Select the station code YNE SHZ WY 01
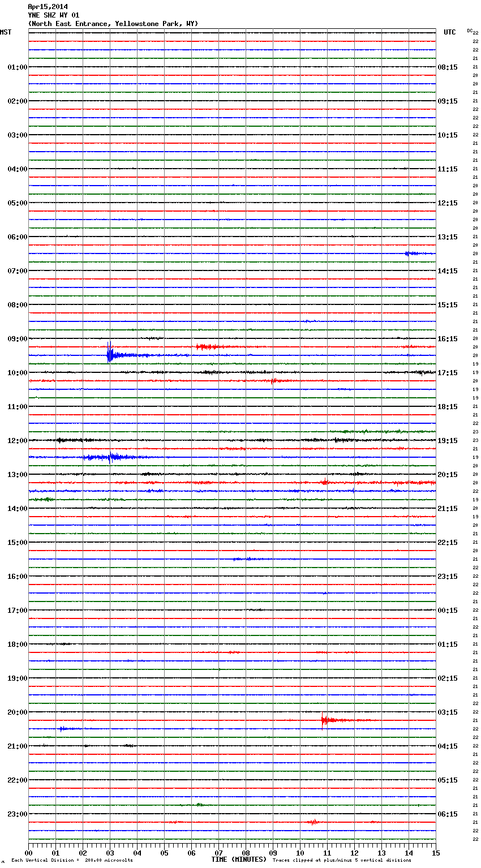 [54, 15]
